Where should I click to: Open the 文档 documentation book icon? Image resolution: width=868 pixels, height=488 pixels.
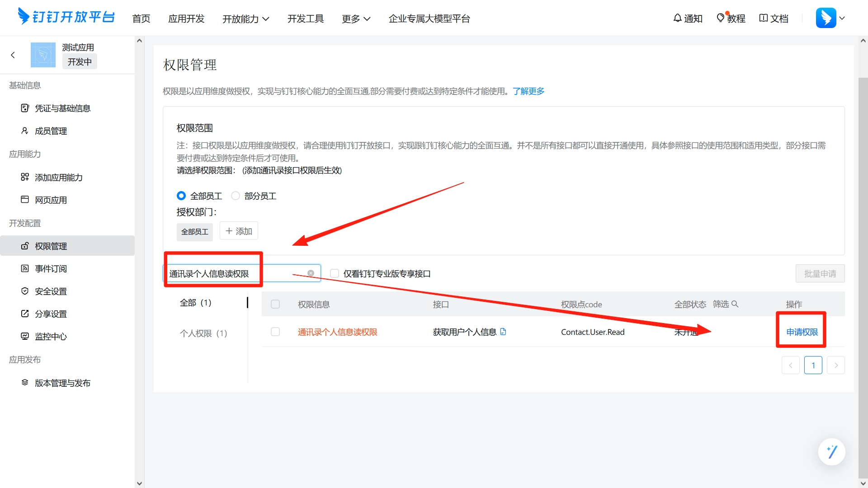click(774, 19)
